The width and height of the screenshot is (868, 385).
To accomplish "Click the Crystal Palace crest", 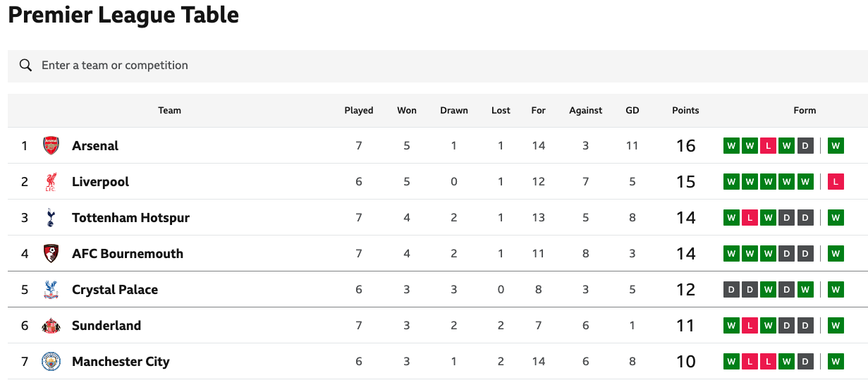I will [x=51, y=290].
